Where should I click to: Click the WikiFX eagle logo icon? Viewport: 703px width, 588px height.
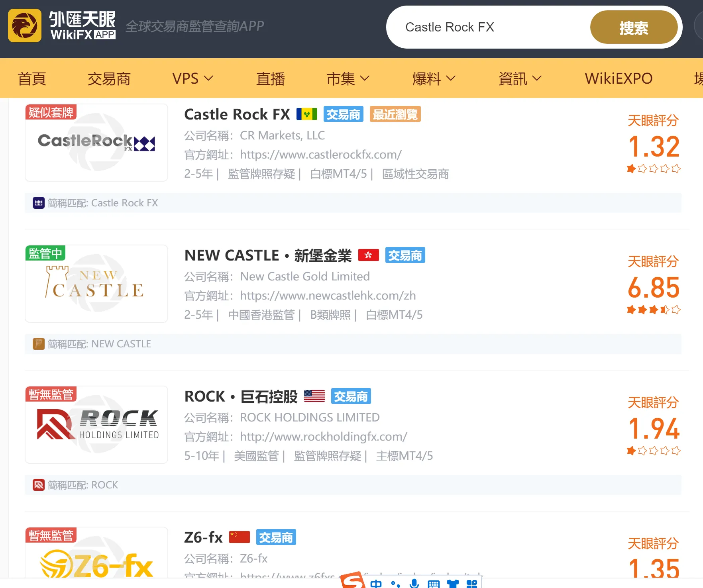[25, 25]
